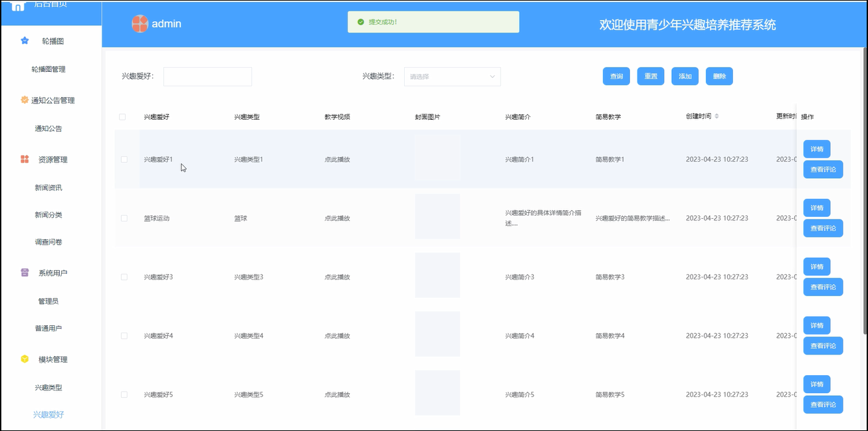The image size is (868, 431).
Task: Click the home icon in sidebar top
Action: 17,5
